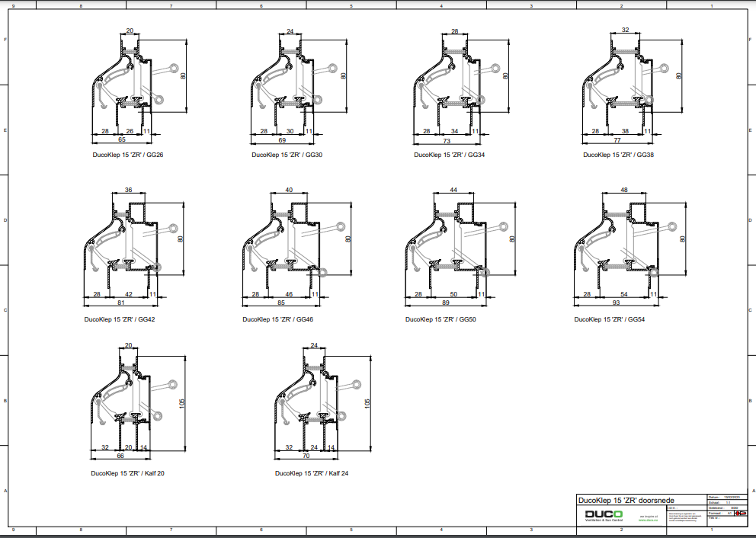Click the top dimension "36" on GG42
Viewport: 756px width, 538px height.
[128, 190]
